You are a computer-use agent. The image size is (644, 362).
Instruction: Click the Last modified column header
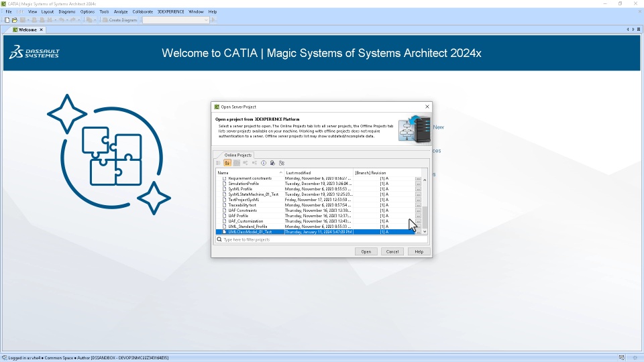pos(319,173)
